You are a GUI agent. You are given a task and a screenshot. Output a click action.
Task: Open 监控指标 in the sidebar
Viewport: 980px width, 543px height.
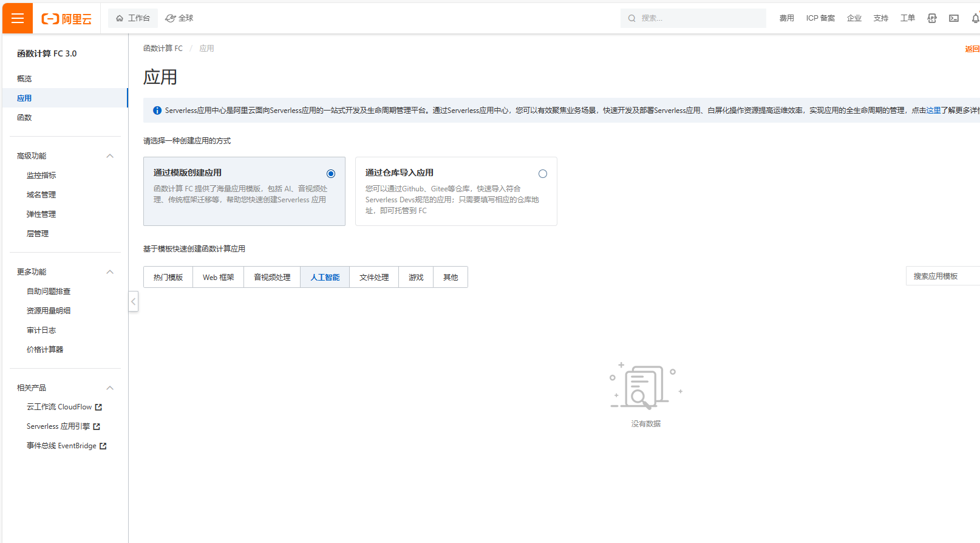(x=41, y=176)
